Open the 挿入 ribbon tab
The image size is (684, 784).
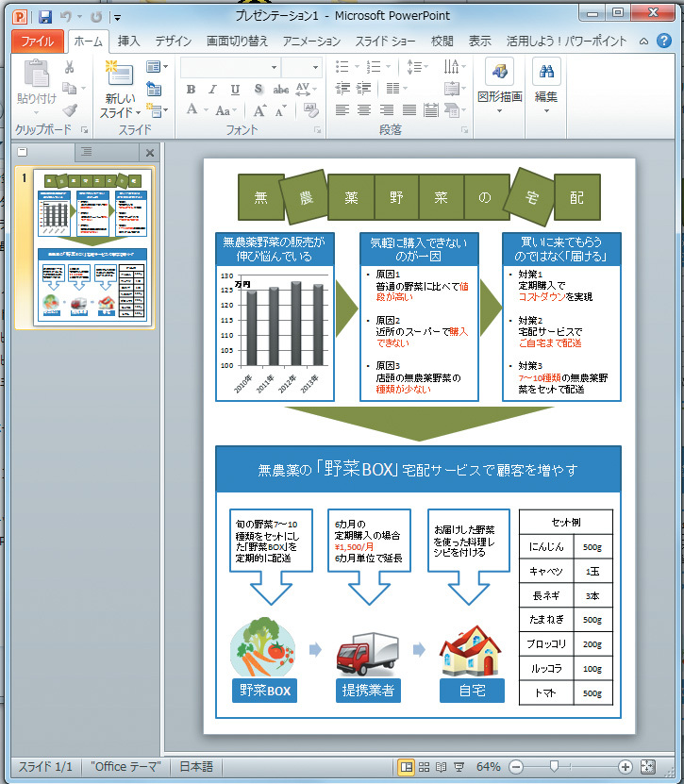coord(129,42)
